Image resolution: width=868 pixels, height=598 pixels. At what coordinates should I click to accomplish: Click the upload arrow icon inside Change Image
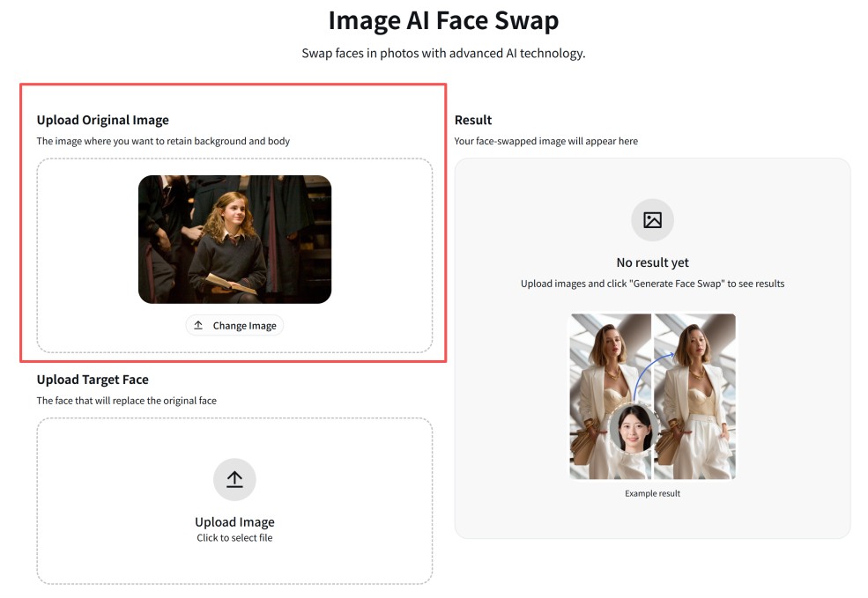(x=198, y=326)
